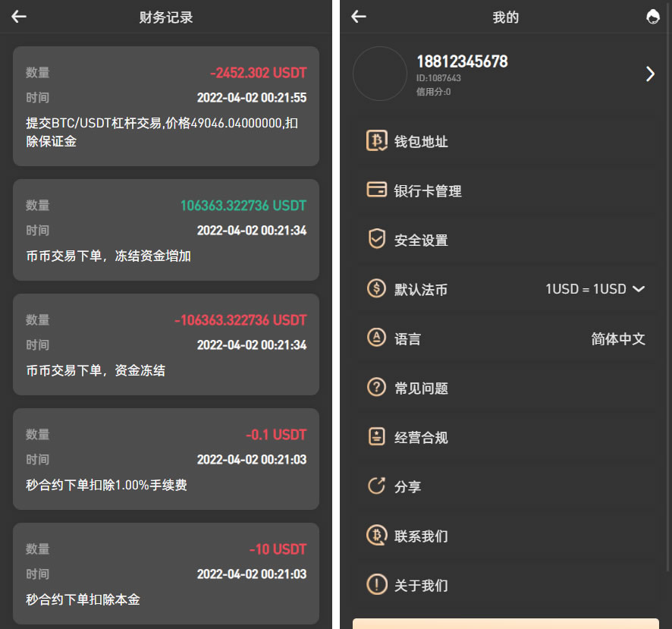Image resolution: width=672 pixels, height=629 pixels.
Task: Open the 钱包地址 wallet address icon
Action: coord(377,141)
